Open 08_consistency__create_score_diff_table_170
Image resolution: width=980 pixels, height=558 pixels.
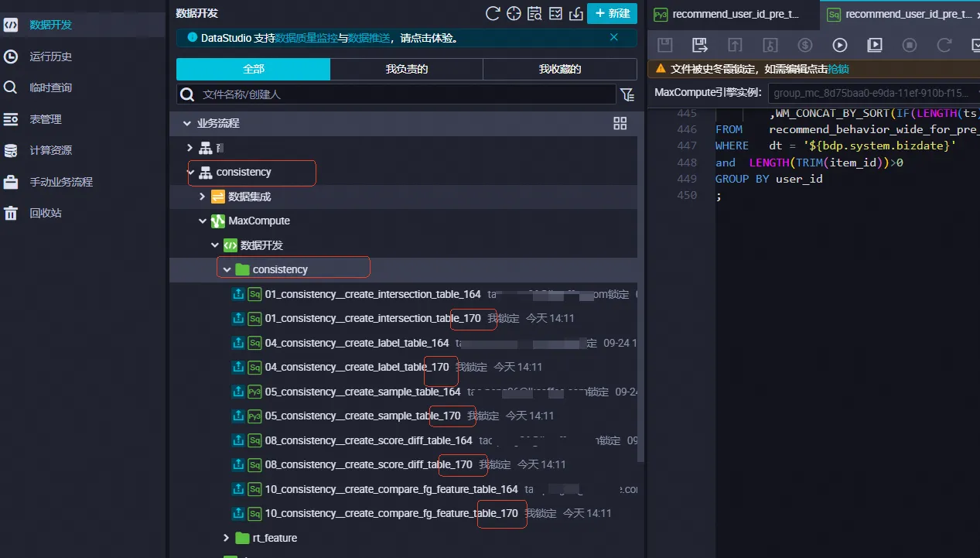click(368, 464)
